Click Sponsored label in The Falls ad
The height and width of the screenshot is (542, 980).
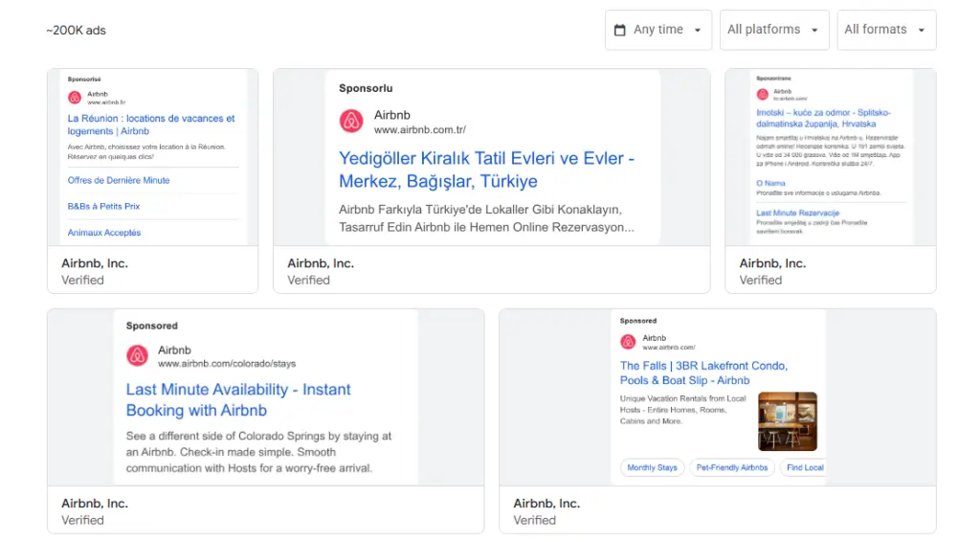pos(638,321)
